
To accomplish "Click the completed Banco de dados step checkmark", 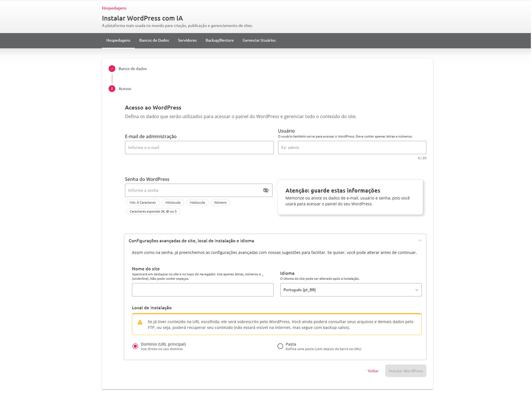I will tap(112, 69).
